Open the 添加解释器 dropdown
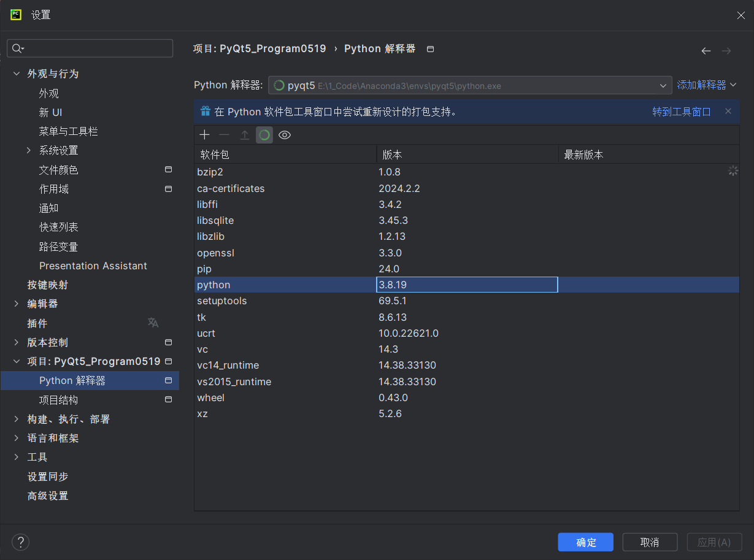This screenshot has height=560, width=754. click(707, 85)
